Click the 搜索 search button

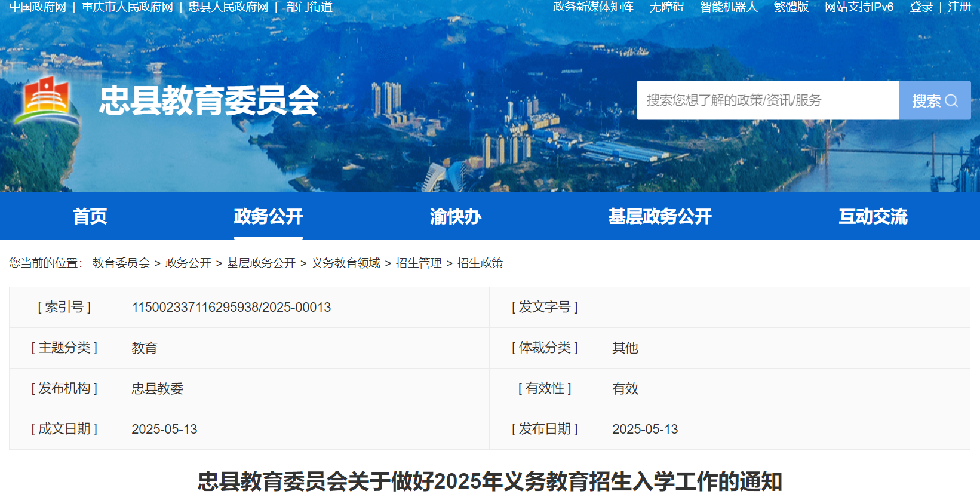coord(934,100)
